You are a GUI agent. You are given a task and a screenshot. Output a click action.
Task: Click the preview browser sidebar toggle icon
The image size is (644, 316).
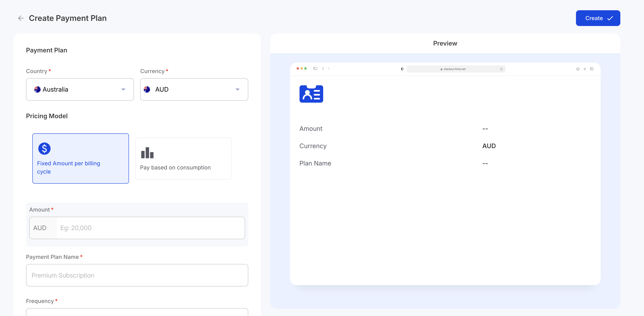(x=315, y=68)
